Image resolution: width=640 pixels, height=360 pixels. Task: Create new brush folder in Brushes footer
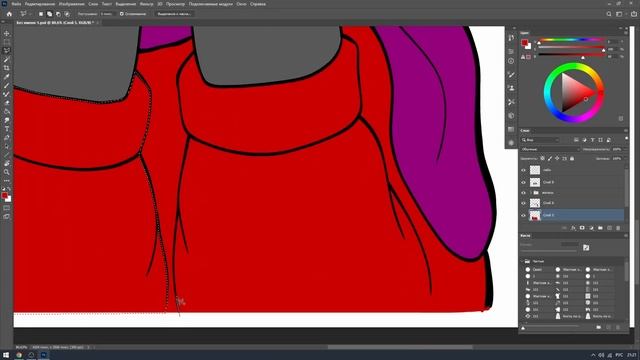tap(599, 327)
